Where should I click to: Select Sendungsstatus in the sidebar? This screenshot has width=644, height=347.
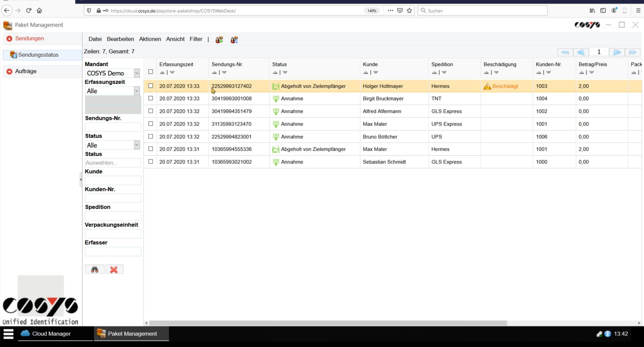pos(42,55)
